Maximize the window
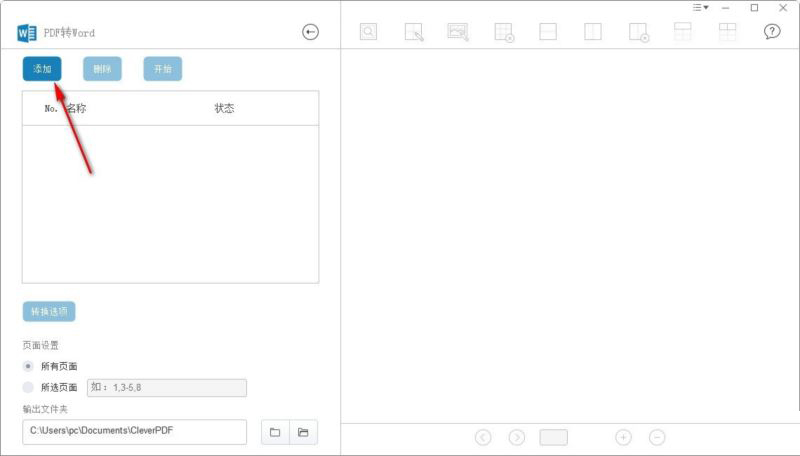The image size is (800, 456). (x=754, y=8)
